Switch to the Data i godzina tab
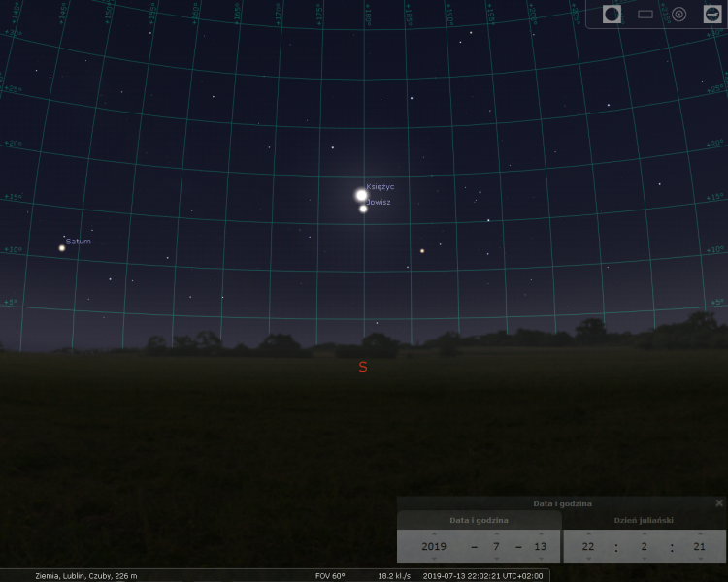The width and height of the screenshot is (728, 582). 479,521
